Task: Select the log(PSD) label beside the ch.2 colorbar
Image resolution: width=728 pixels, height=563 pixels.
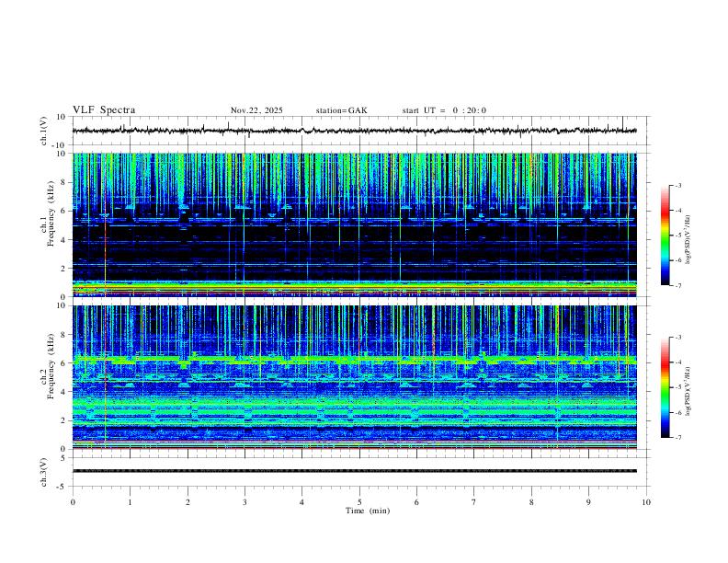Action: tap(688, 391)
